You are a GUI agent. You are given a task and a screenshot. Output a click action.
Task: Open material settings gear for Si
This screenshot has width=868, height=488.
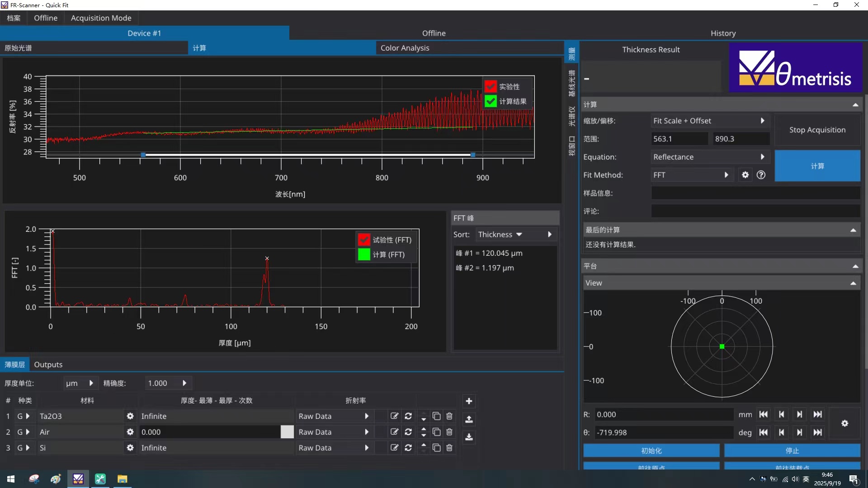pos(130,448)
